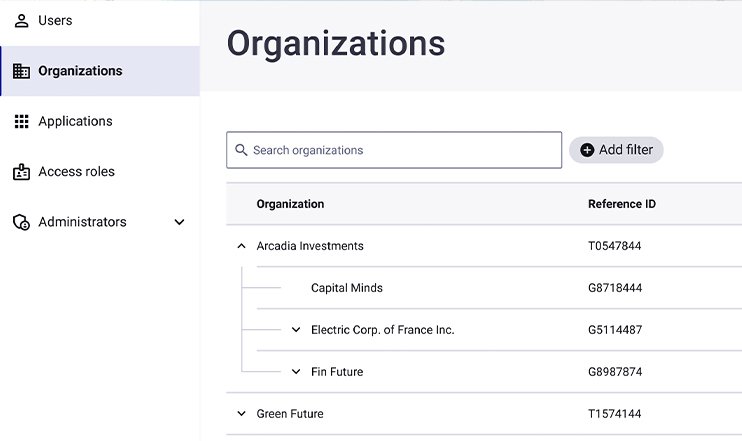Click the Applications grid icon
The width and height of the screenshot is (742, 441).
(21, 121)
